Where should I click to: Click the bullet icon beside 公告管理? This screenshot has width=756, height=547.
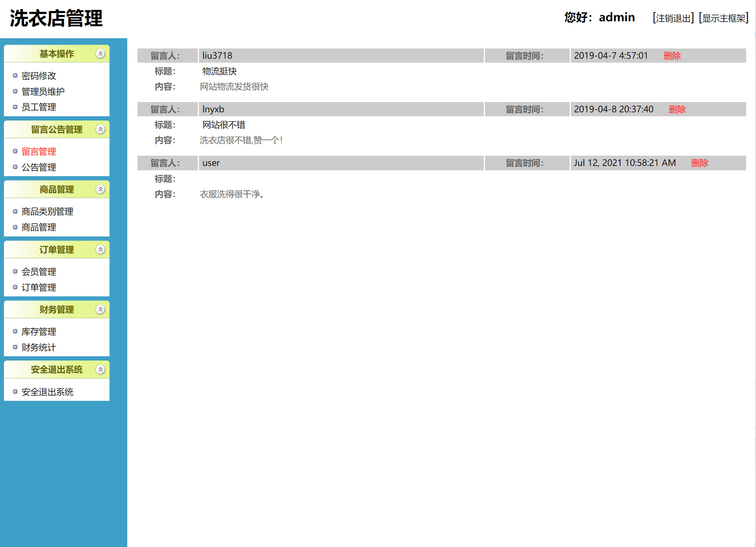coord(15,167)
